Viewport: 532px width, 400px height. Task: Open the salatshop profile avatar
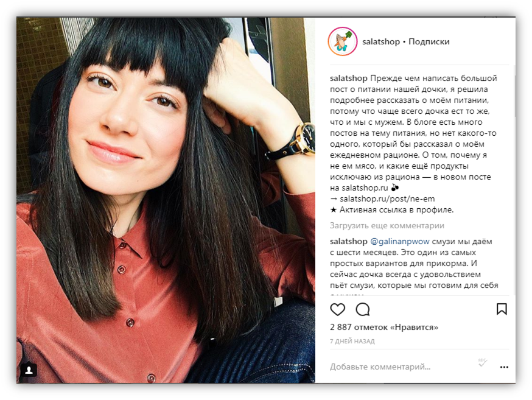pos(342,42)
